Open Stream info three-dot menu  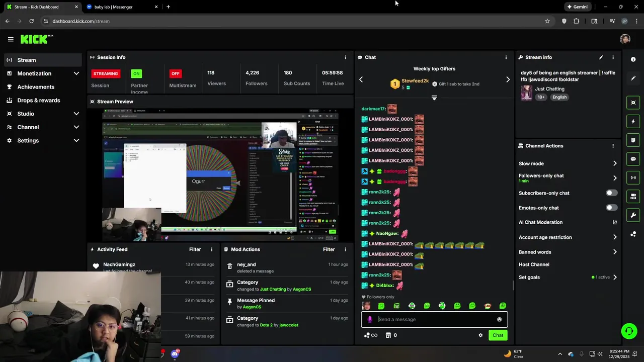(x=613, y=57)
